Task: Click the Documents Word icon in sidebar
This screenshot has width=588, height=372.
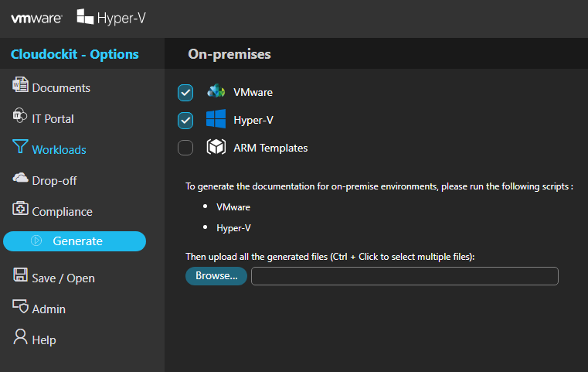Action: (x=20, y=85)
